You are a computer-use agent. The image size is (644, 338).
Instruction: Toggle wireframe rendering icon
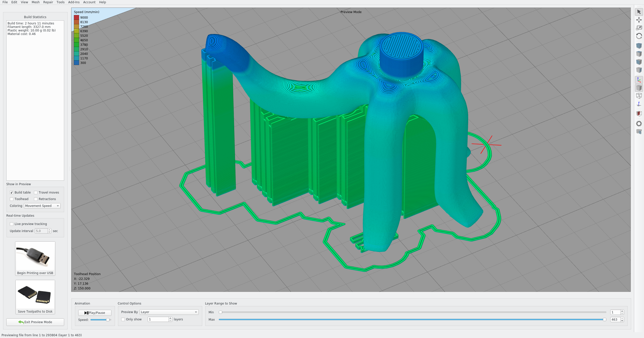click(x=639, y=96)
